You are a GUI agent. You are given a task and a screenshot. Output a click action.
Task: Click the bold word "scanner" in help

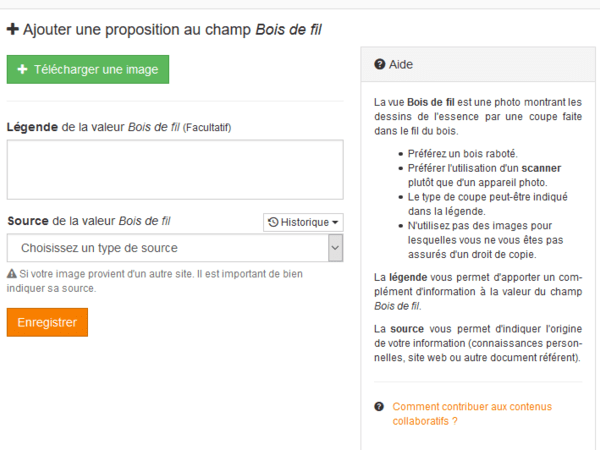[542, 168]
